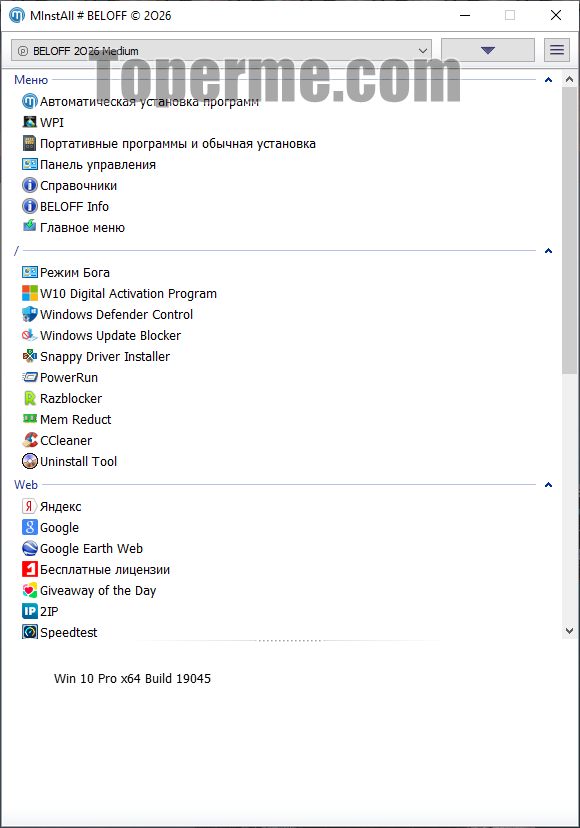Click the Google Earth Web globe icon

click(x=30, y=548)
